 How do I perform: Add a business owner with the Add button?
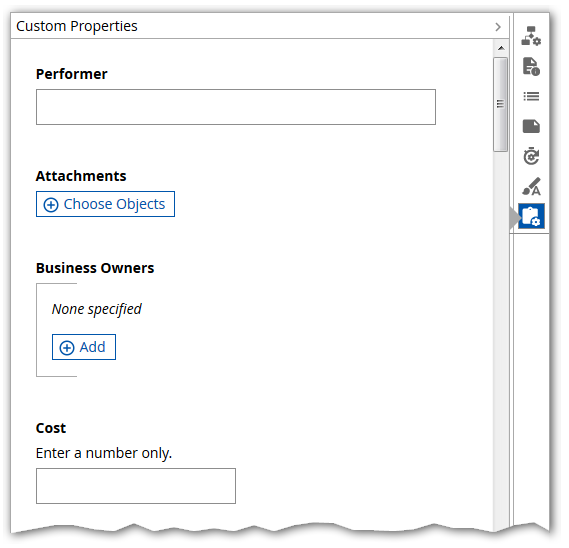(84, 347)
